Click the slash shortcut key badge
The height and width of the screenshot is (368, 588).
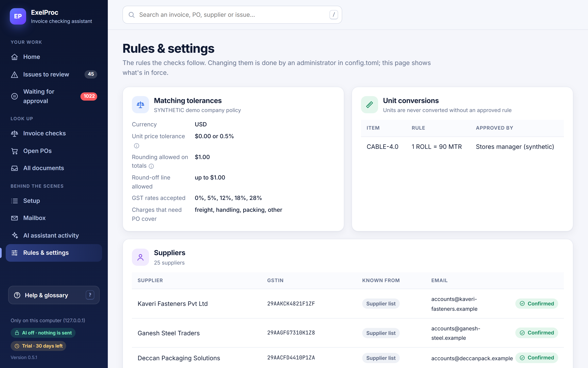(334, 15)
